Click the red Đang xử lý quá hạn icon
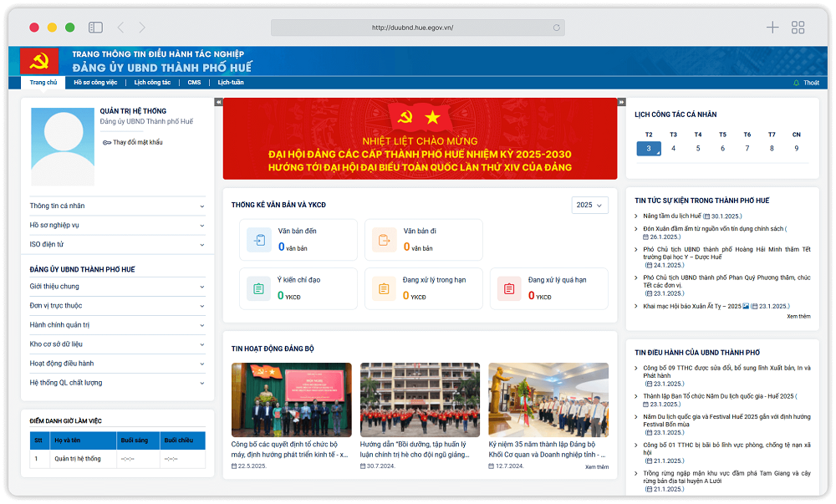The height and width of the screenshot is (504, 836). 509,289
